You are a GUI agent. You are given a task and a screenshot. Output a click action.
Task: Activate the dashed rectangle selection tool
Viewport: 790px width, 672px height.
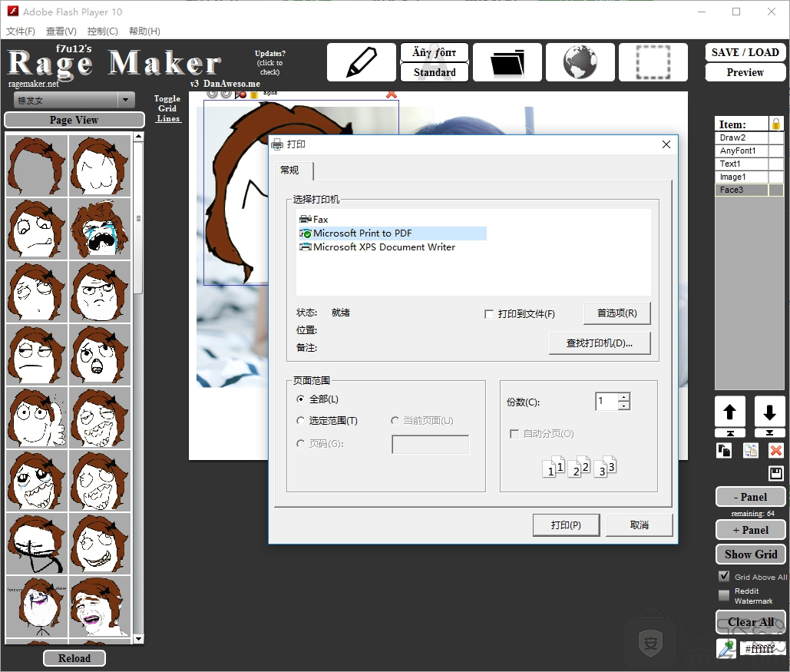click(653, 62)
